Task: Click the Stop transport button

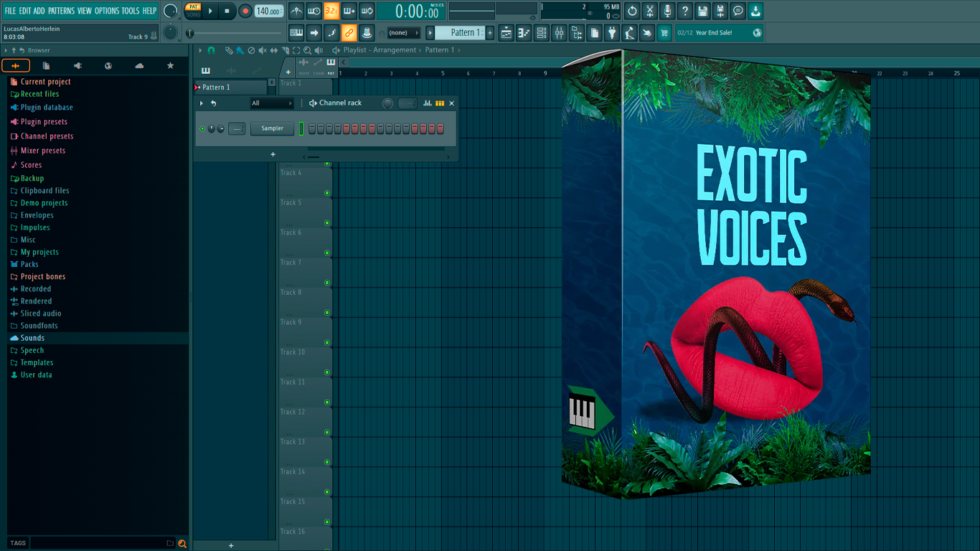Action: click(x=227, y=11)
